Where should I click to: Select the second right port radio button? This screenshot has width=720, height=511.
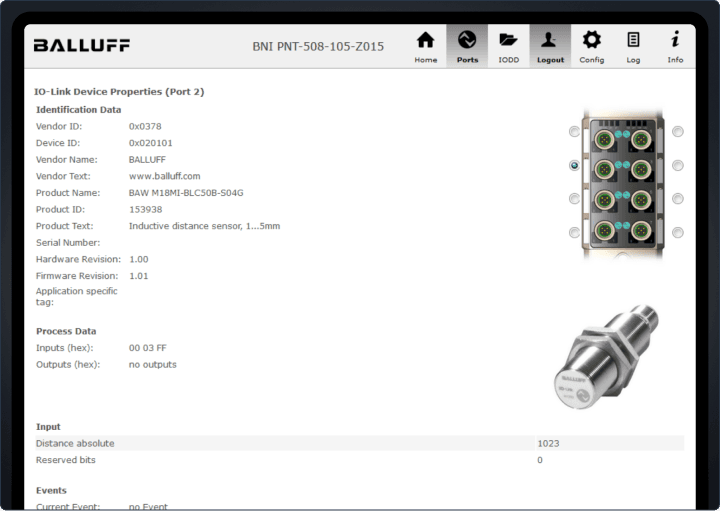678,165
